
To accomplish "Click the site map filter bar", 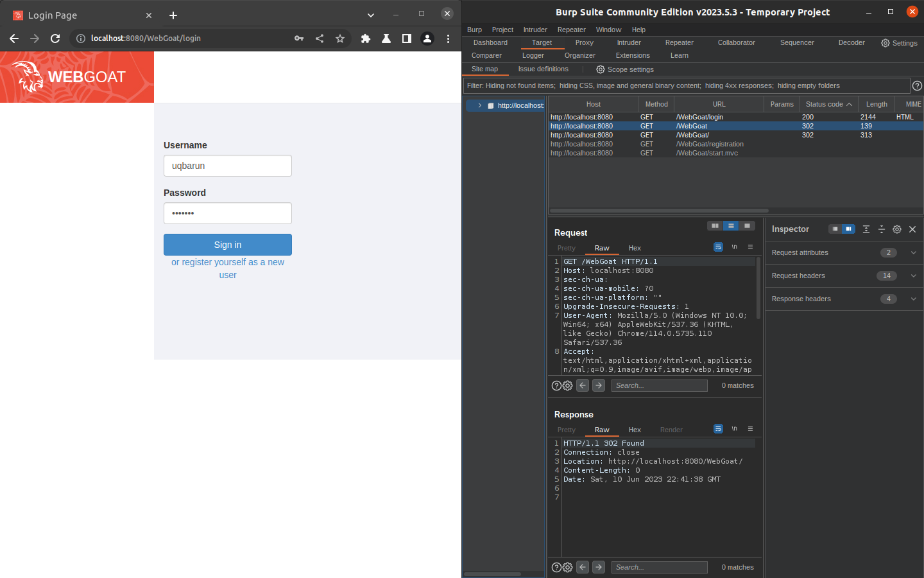I will point(686,85).
